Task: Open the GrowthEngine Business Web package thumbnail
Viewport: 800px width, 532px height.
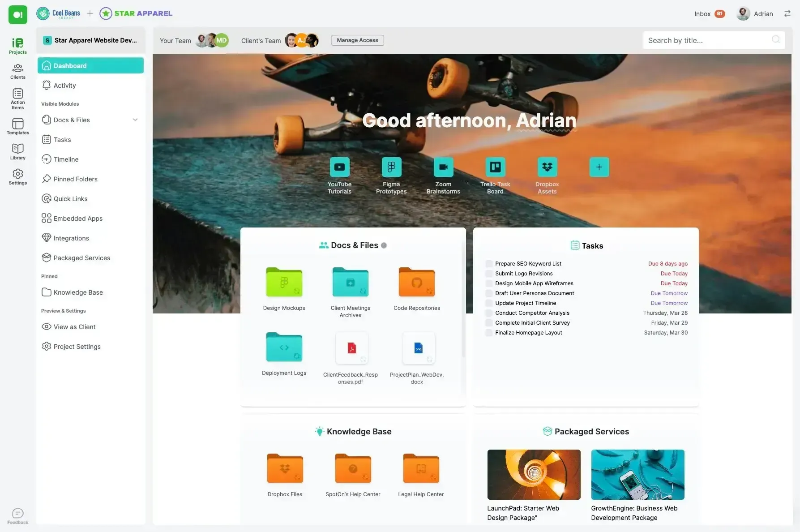Action: pos(637,475)
